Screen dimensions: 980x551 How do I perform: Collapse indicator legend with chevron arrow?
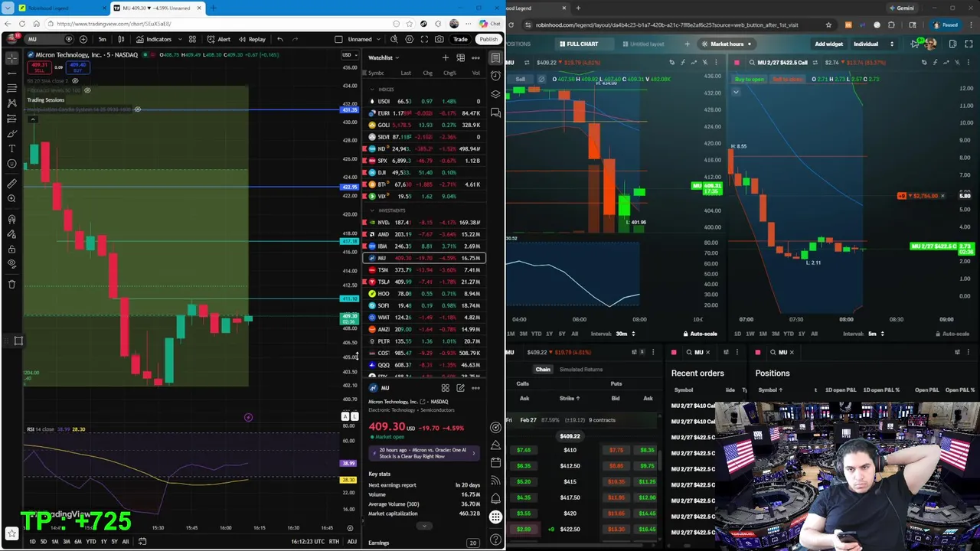tap(33, 119)
